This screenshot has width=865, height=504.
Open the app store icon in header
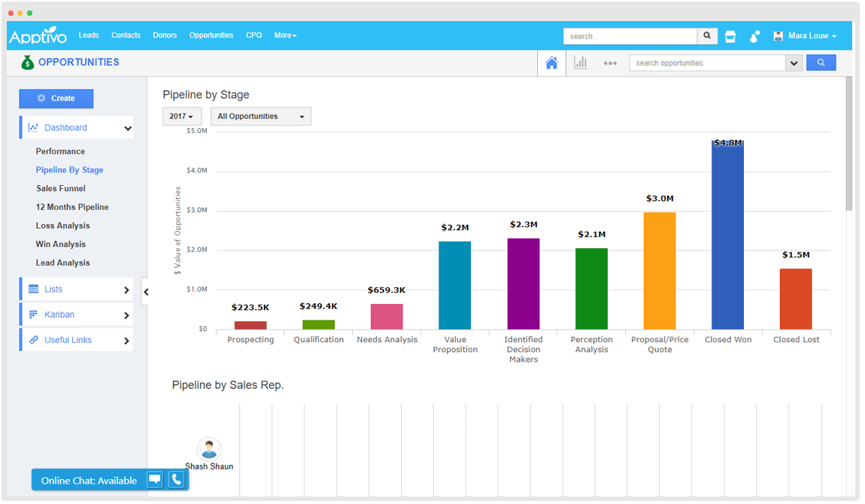730,36
